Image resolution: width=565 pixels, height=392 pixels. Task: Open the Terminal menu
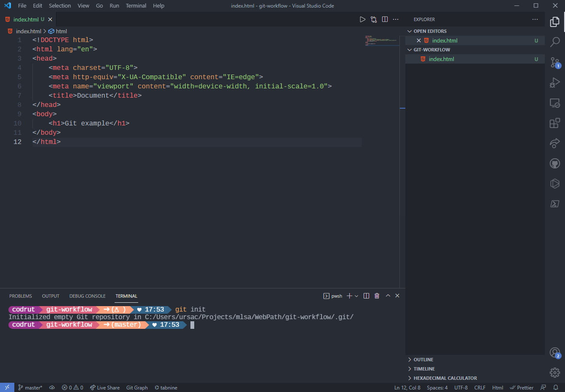click(x=136, y=5)
